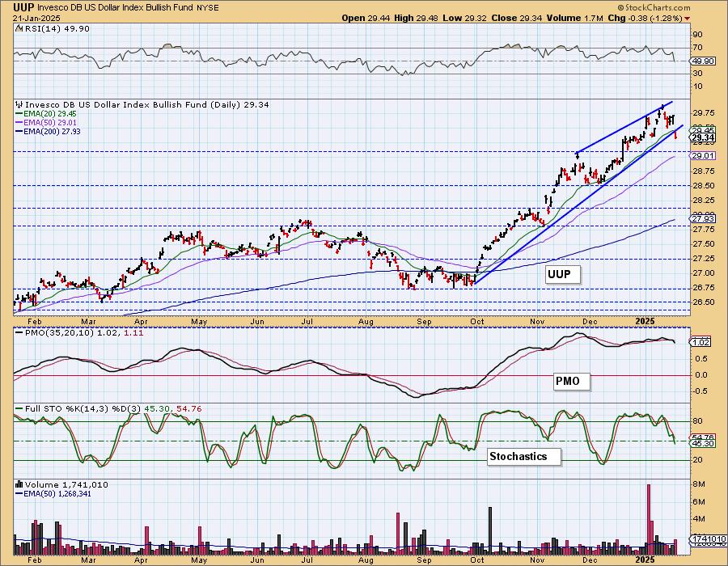Image resolution: width=728 pixels, height=566 pixels.
Task: Click the Open 29.44 value
Action: point(366,18)
